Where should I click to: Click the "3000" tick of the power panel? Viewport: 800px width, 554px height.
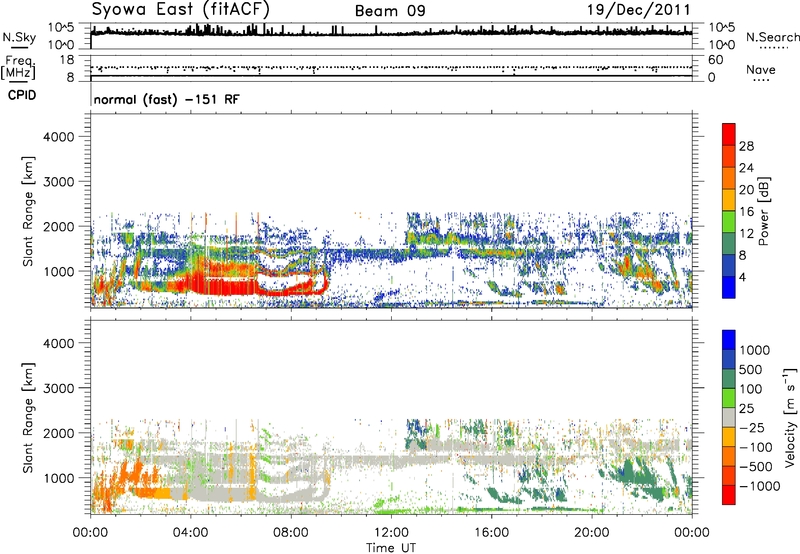[58, 182]
